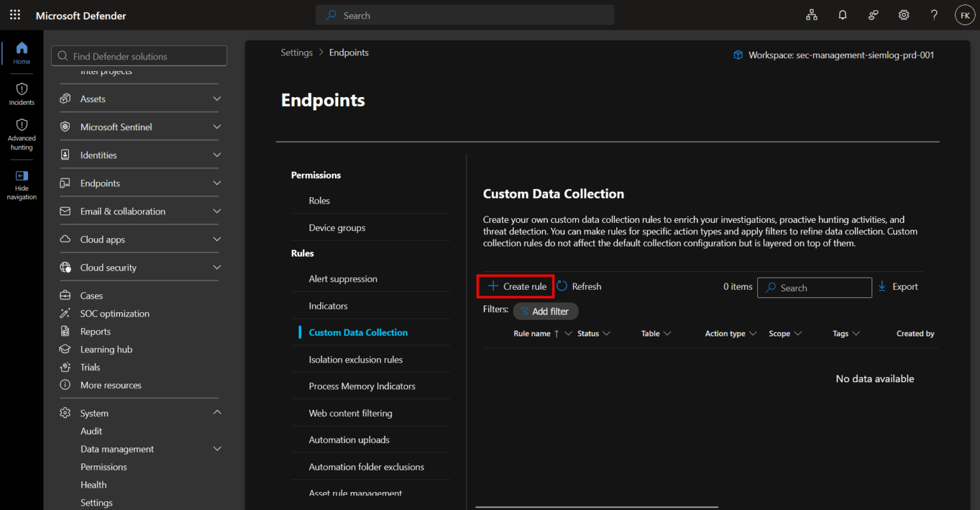This screenshot has width=980, height=510.
Task: Open the app launcher waffle icon
Action: point(15,15)
